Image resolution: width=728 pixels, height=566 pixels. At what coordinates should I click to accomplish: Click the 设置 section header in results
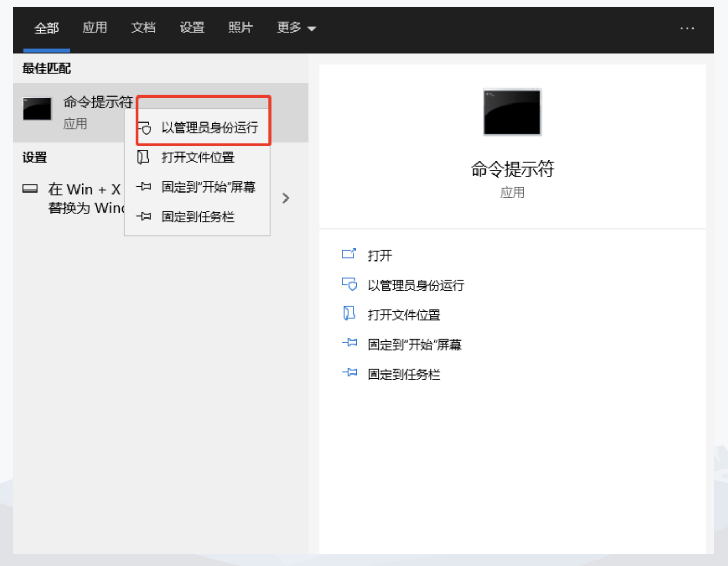coord(34,158)
